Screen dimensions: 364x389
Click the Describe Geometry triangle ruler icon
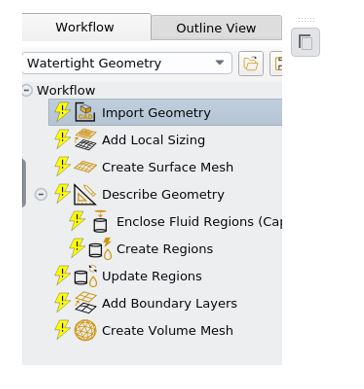[85, 194]
